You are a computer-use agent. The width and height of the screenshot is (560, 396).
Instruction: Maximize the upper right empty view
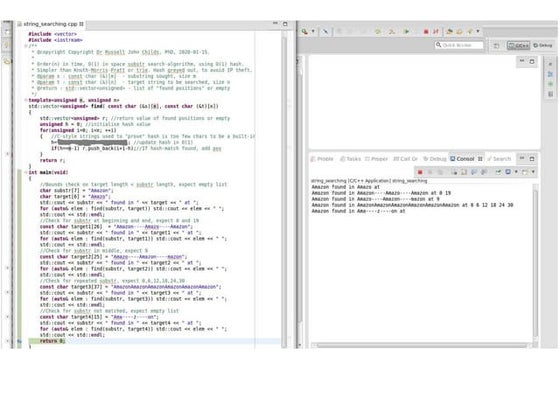click(532, 61)
